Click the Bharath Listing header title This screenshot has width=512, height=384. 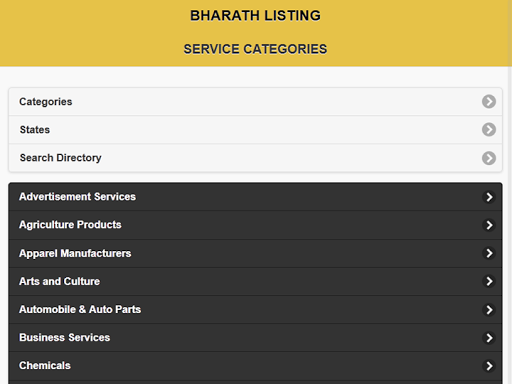(x=255, y=15)
